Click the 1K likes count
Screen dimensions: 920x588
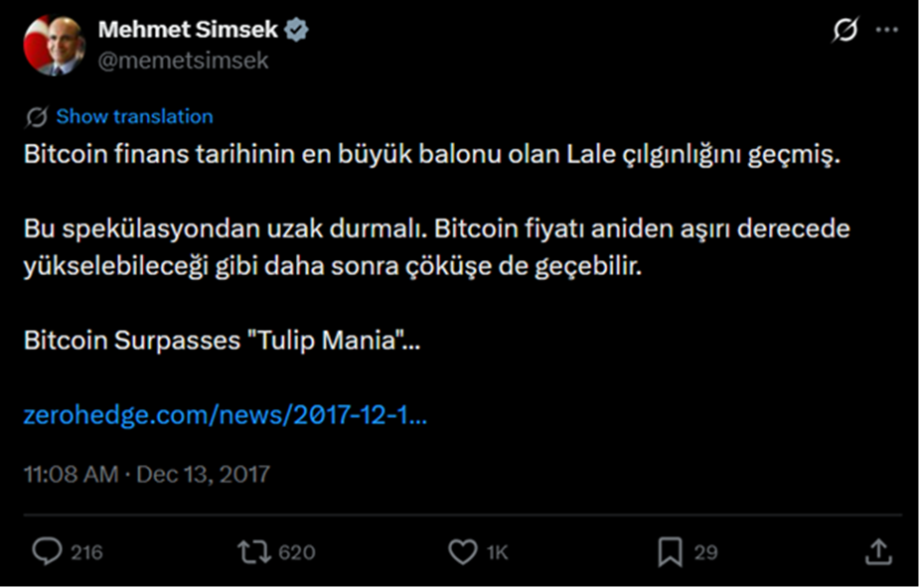tap(497, 552)
